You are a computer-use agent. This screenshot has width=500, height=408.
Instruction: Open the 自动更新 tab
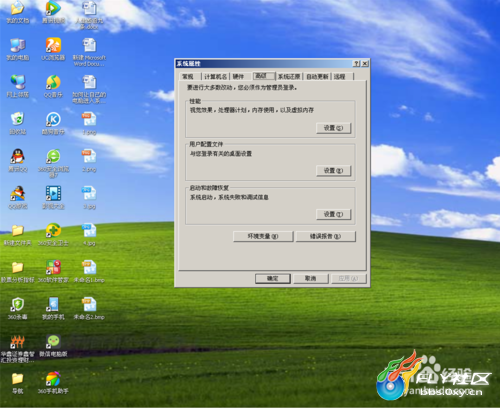pyautogui.click(x=317, y=77)
